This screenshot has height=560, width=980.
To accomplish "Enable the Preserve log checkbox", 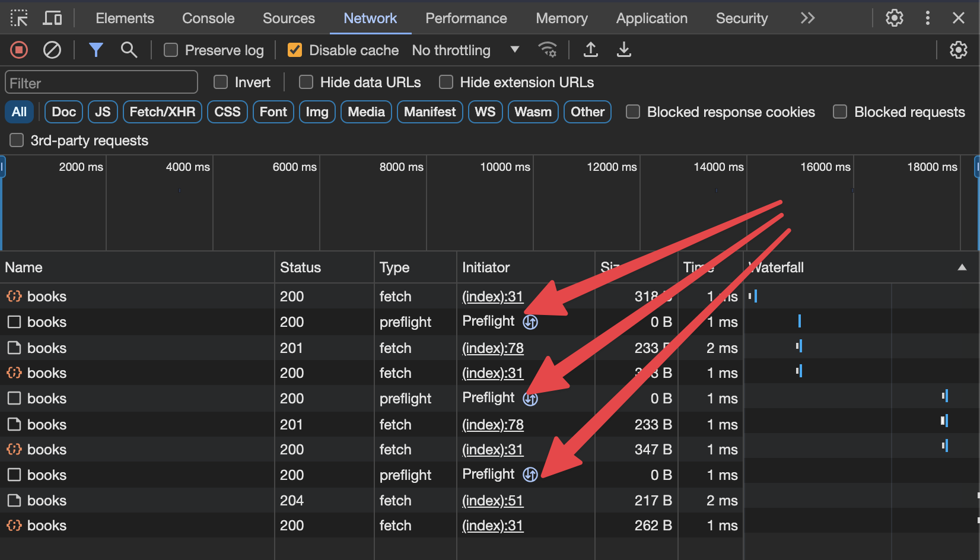I will (x=171, y=50).
